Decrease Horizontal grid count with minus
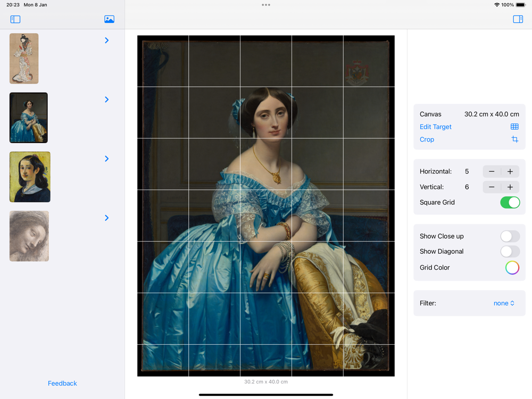The height and width of the screenshot is (399, 532). tap(492, 171)
